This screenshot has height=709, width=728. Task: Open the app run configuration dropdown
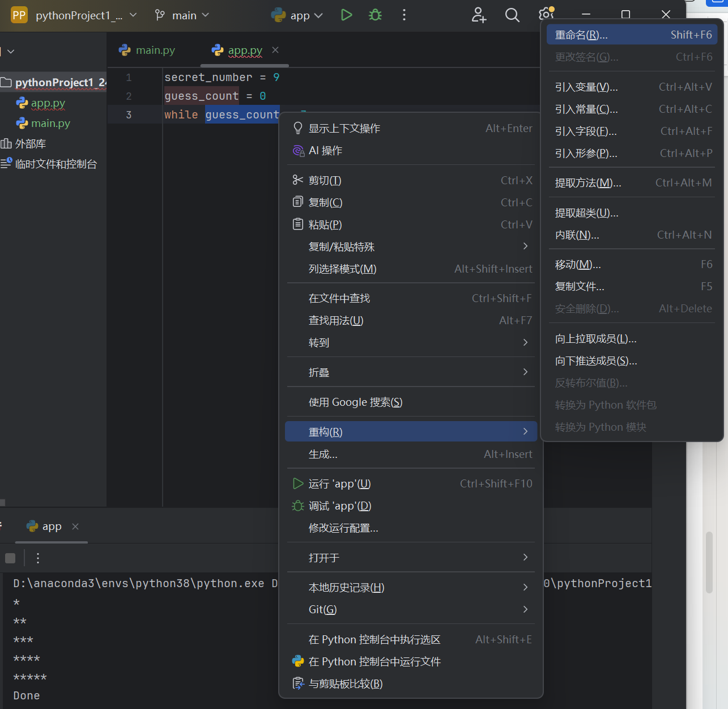click(x=297, y=15)
